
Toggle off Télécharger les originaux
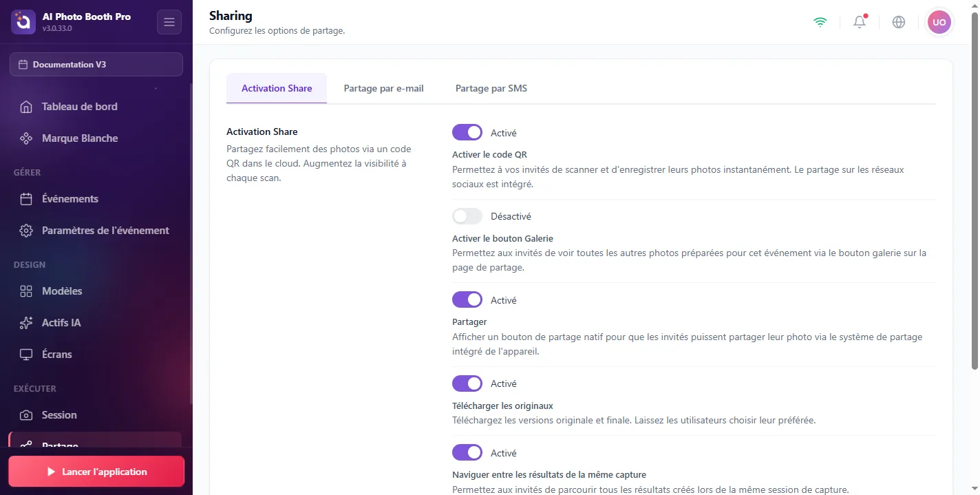coord(467,383)
